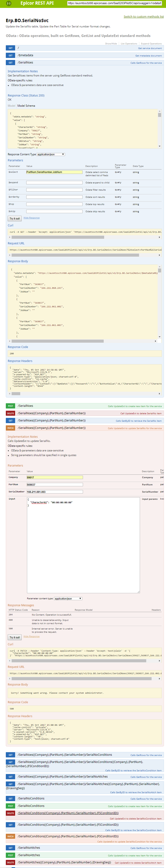Open the Get service document link
This screenshot has width=166, height=868.
150,48
